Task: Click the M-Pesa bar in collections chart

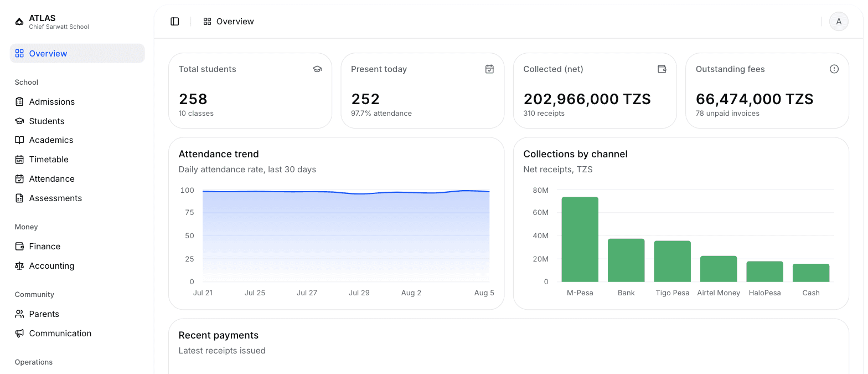Action: 580,239
